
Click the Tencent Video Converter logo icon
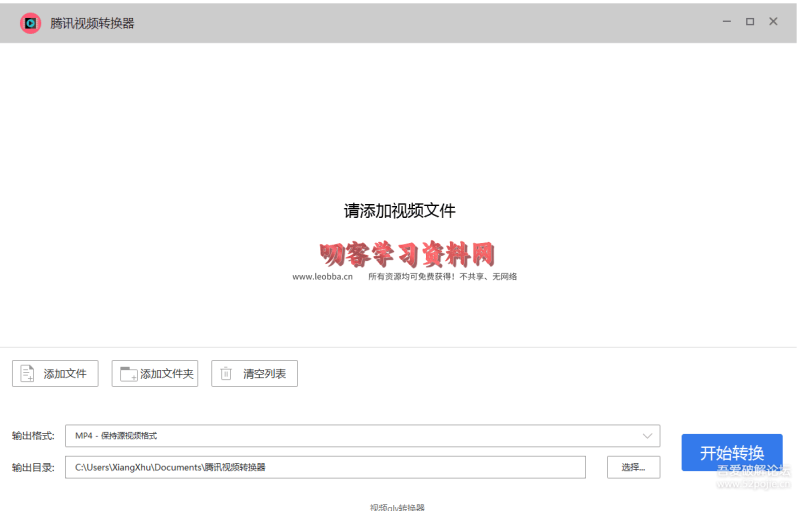(x=30, y=23)
